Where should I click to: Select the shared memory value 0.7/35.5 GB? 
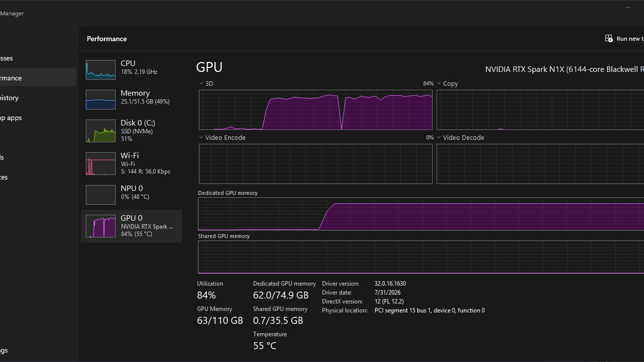coord(278,321)
